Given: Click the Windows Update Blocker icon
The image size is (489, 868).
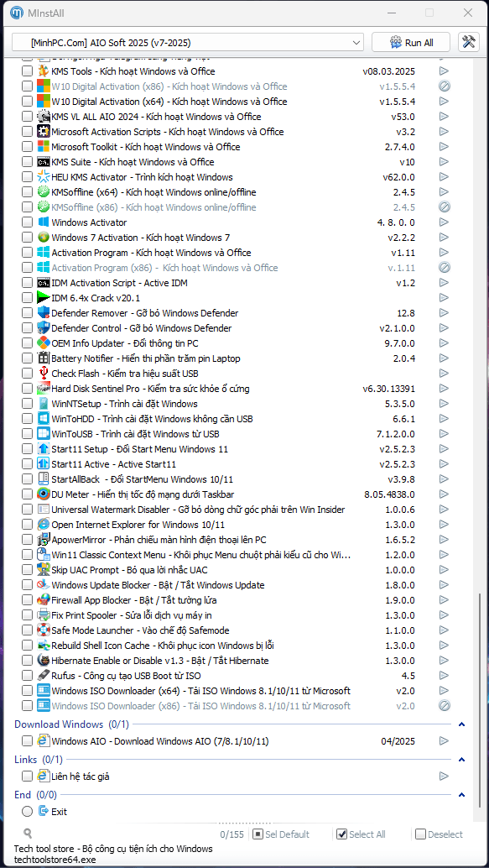Looking at the screenshot, I should click(43, 585).
